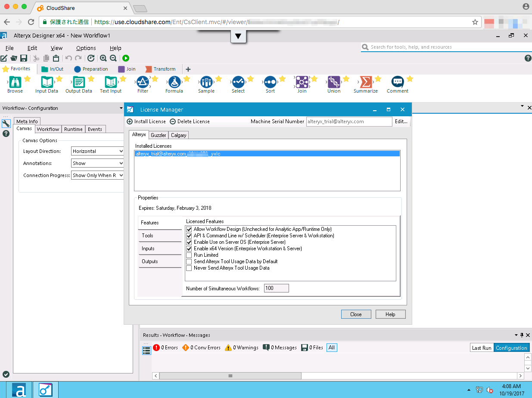532x398 pixels.
Task: Switch Results view to Last Run
Action: pyautogui.click(x=482, y=348)
